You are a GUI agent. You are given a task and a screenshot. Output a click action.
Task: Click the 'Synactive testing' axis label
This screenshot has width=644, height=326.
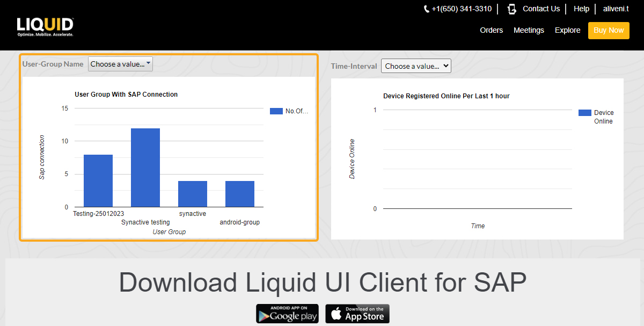pyautogui.click(x=145, y=222)
